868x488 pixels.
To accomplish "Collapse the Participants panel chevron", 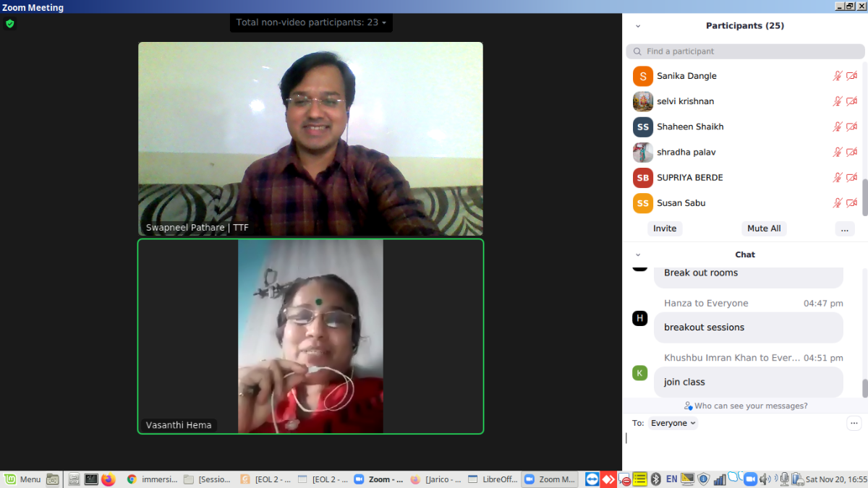I will pyautogui.click(x=638, y=26).
